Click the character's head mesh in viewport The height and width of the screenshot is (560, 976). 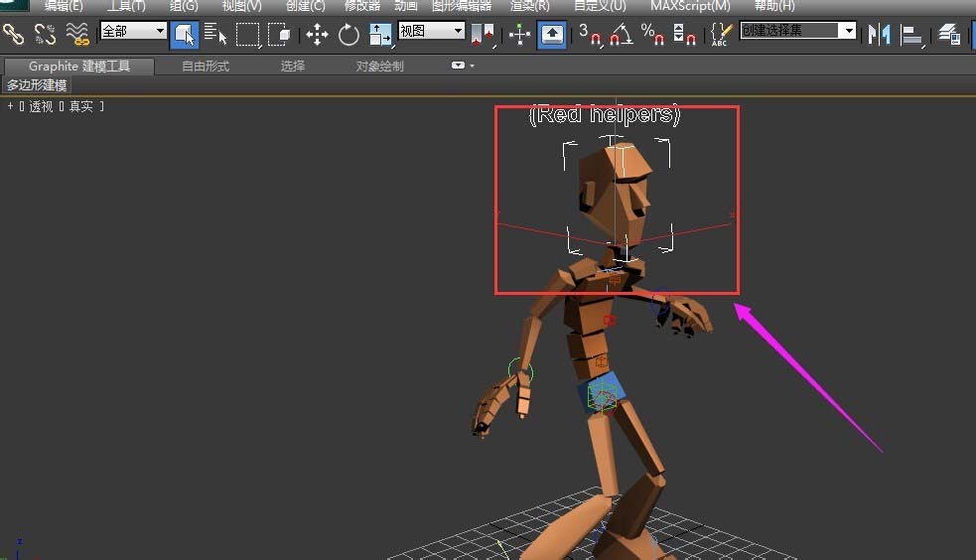coord(615,193)
